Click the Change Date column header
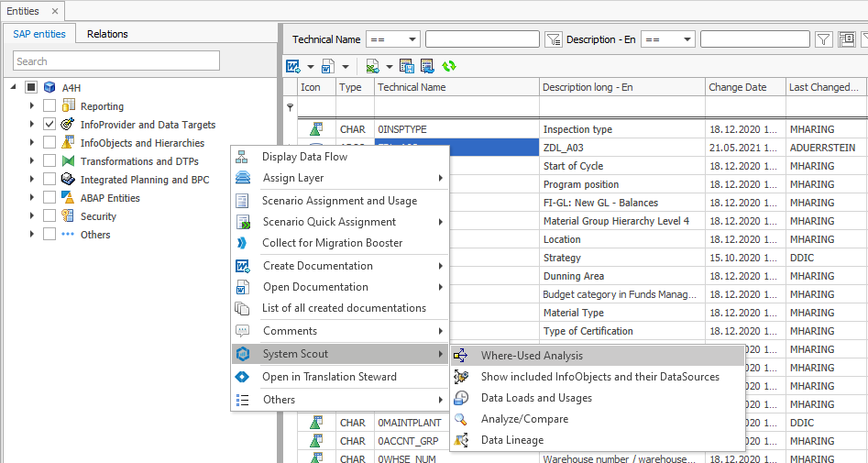The width and height of the screenshot is (868, 463). pos(737,87)
